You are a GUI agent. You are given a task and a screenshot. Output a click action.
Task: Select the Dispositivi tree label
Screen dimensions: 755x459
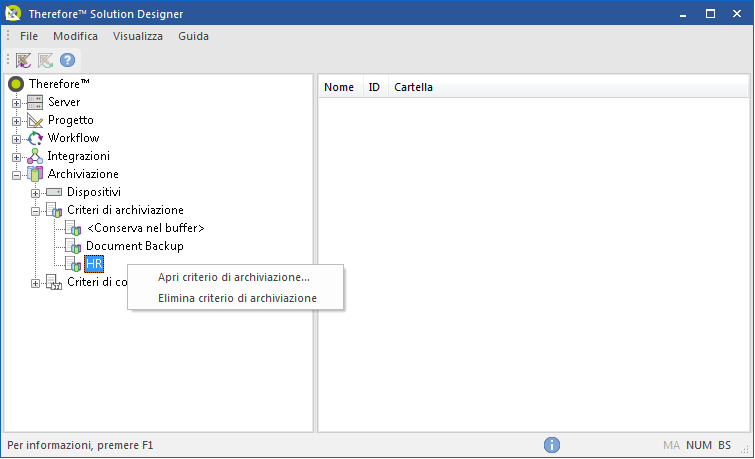pos(94,192)
